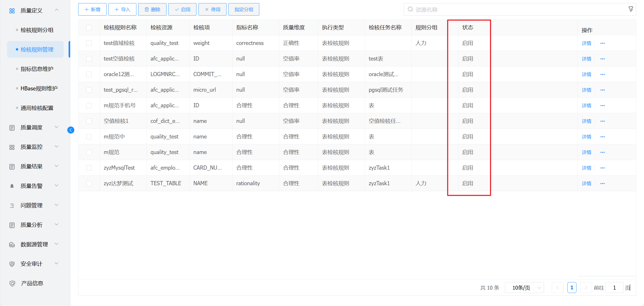The image size is (644, 306).
Task: Click the blue sidebar collapse arrow button
Action: pos(71,130)
